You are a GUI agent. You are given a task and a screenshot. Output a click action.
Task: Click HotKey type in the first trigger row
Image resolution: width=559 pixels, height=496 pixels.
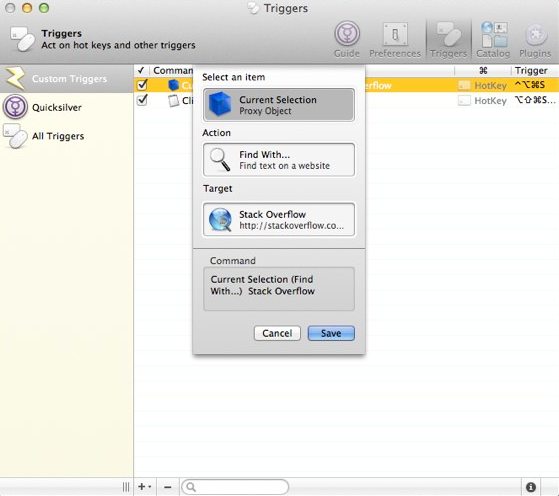pos(490,85)
